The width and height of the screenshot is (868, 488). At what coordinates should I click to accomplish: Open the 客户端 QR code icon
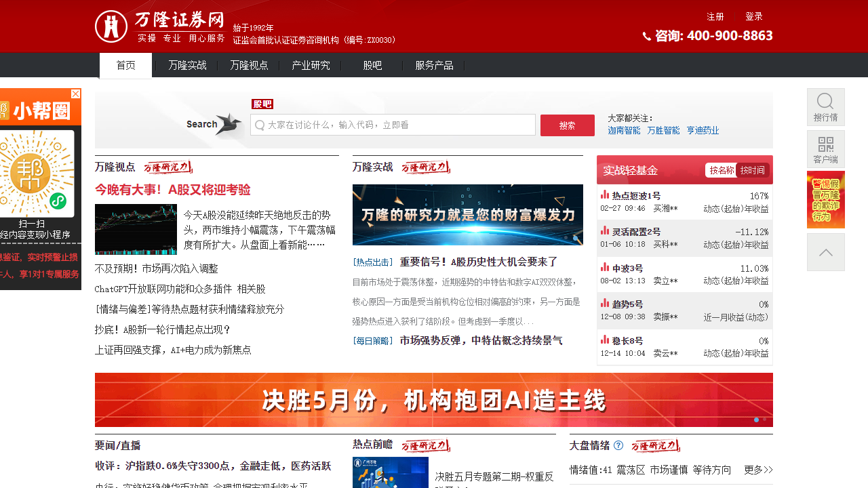tap(825, 149)
